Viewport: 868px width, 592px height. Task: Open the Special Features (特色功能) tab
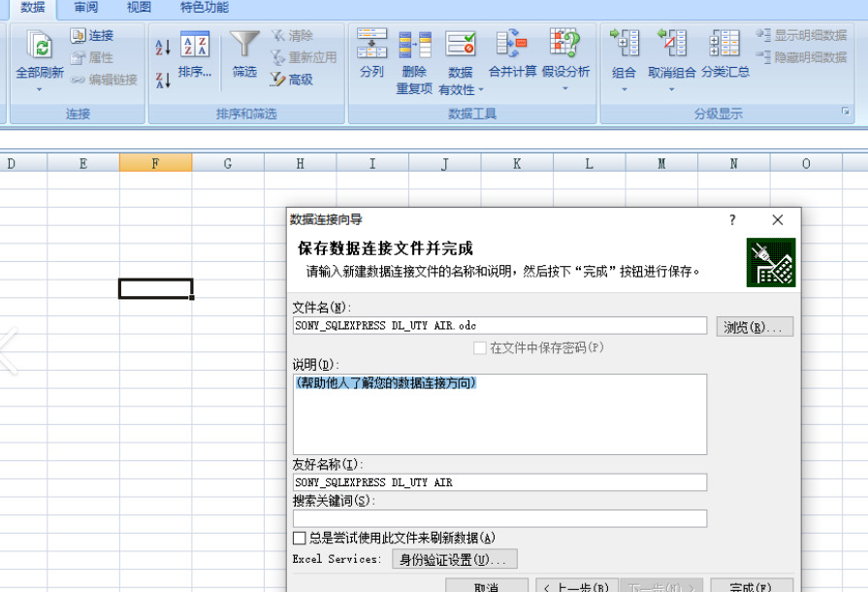[x=205, y=7]
